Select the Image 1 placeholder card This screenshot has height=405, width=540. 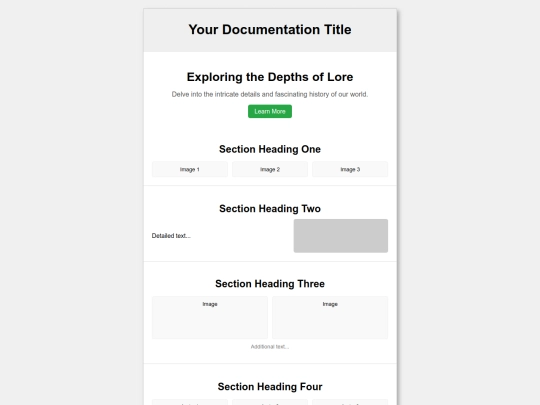190,169
